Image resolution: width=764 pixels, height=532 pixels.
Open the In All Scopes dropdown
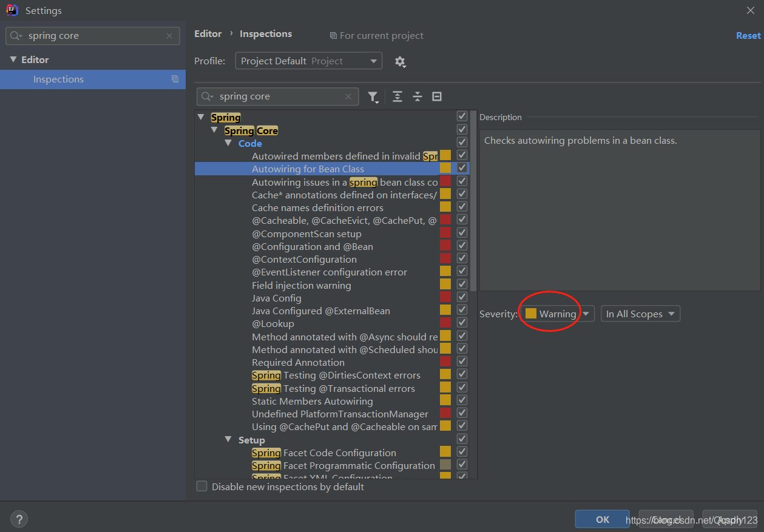point(640,314)
